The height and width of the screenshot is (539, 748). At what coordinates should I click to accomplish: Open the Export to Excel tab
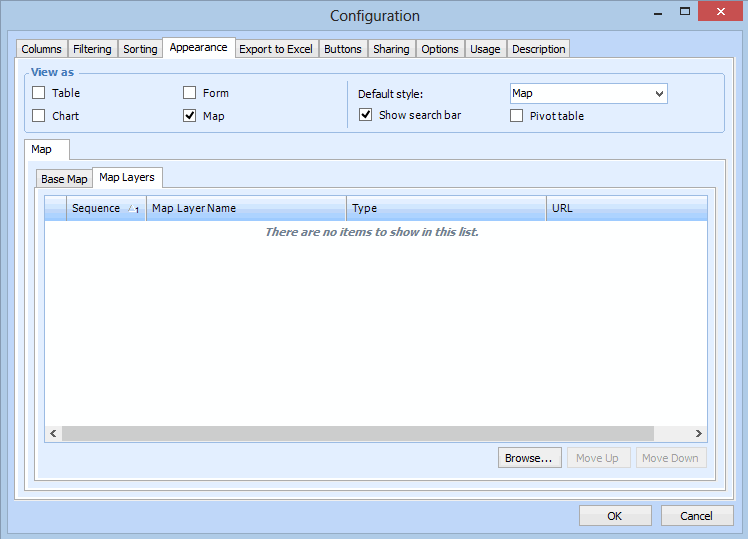pyautogui.click(x=276, y=49)
